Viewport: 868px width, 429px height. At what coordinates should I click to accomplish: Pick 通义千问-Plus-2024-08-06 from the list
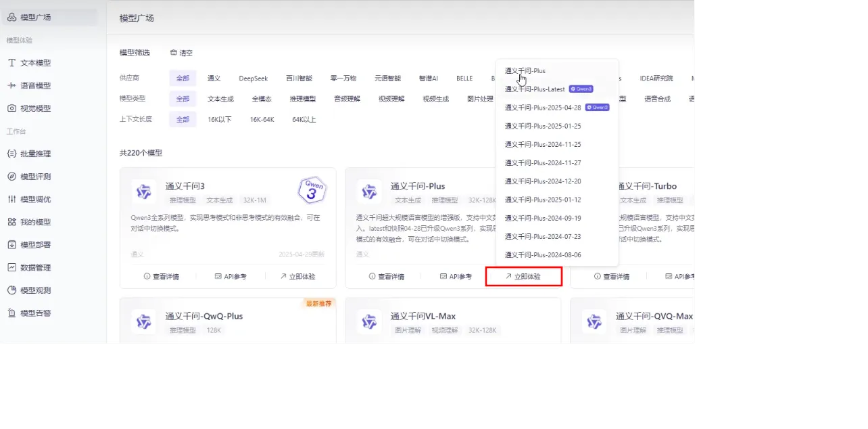point(543,255)
